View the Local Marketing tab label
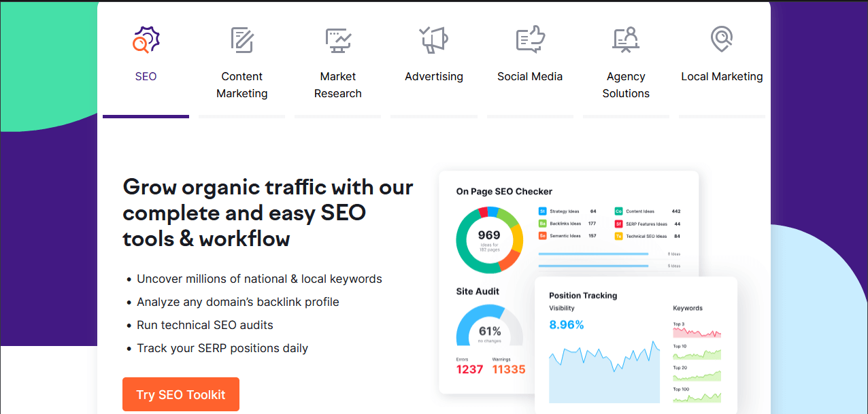868x414 pixels. pos(722,76)
